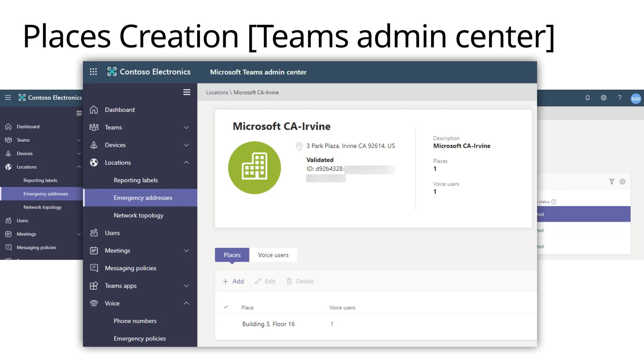
Task: Click Voice users column header
Action: point(342,307)
